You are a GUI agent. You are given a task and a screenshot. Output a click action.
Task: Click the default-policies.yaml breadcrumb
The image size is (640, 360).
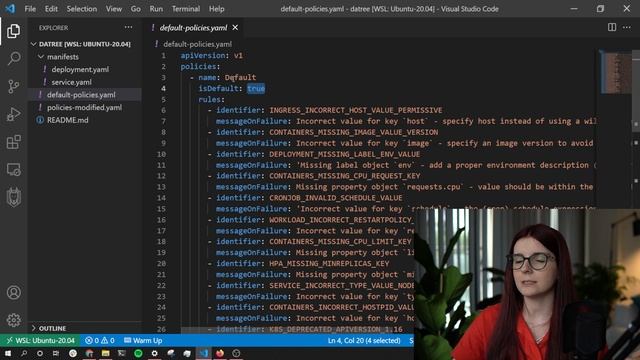[198, 44]
